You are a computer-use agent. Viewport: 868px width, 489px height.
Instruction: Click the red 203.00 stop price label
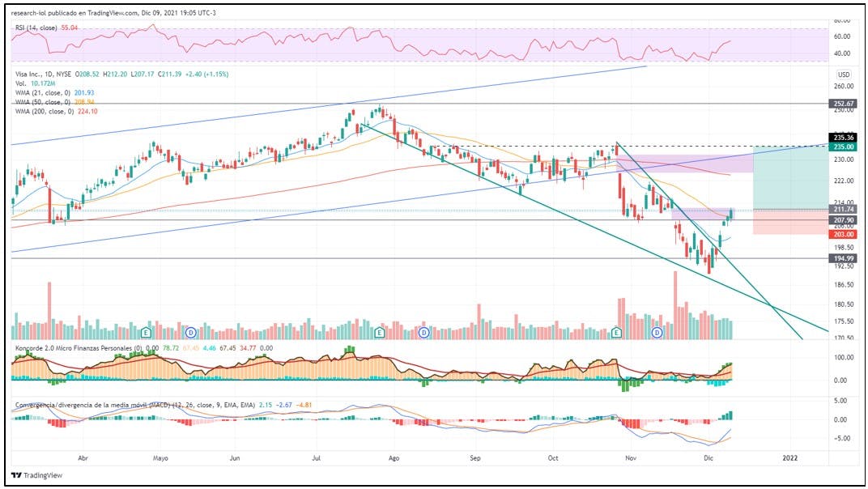pyautogui.click(x=844, y=234)
